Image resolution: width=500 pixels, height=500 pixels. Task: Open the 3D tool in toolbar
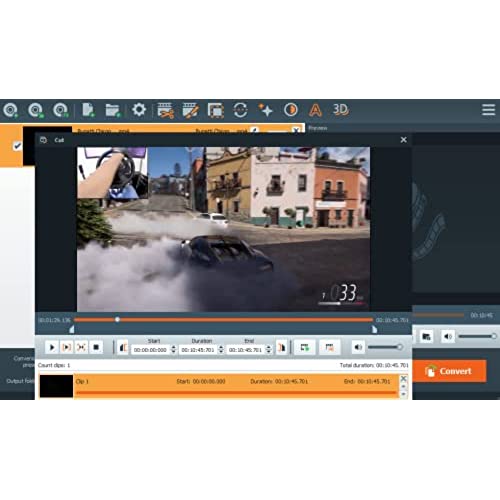coord(340,109)
